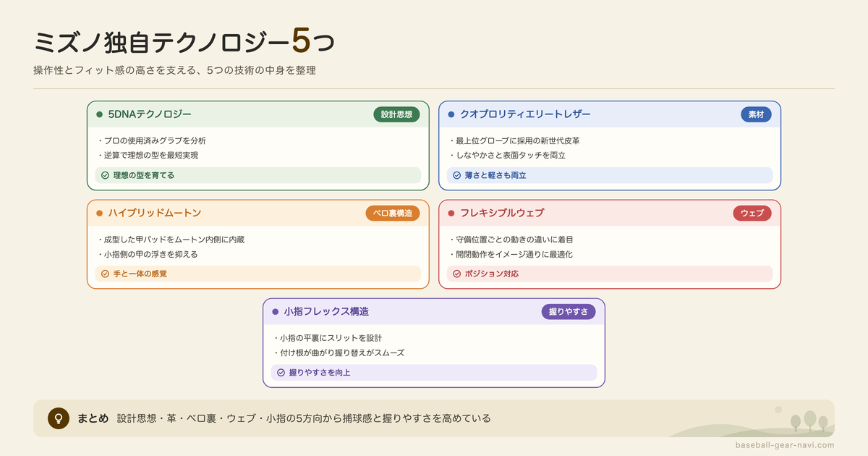
Task: Click the line 成型した甲パッドをムートン内側に内蔵
Action: coord(176,239)
